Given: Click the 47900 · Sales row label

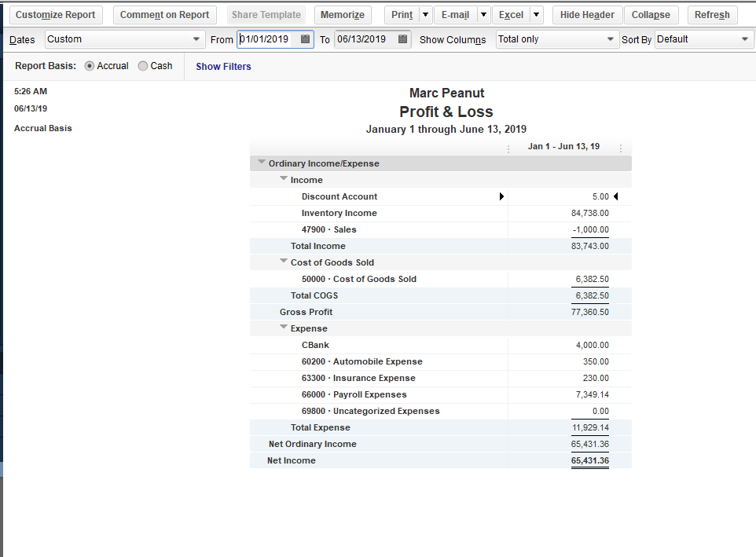Looking at the screenshot, I should 328,229.
